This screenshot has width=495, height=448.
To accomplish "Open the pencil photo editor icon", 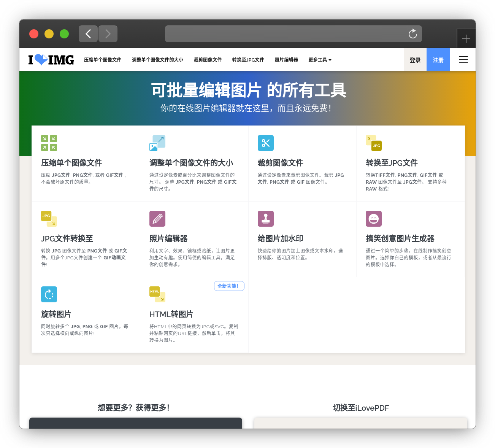I will (x=157, y=219).
